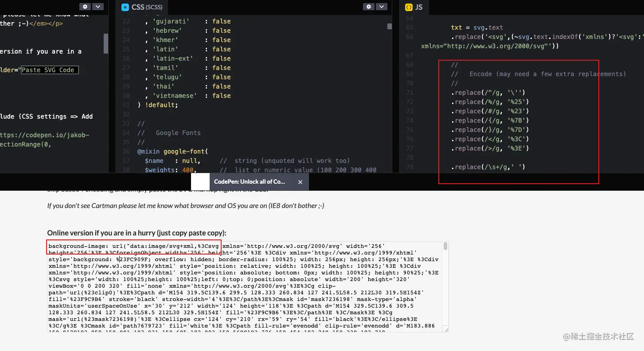Click the HTML editor vertical scrollbar

106,43
